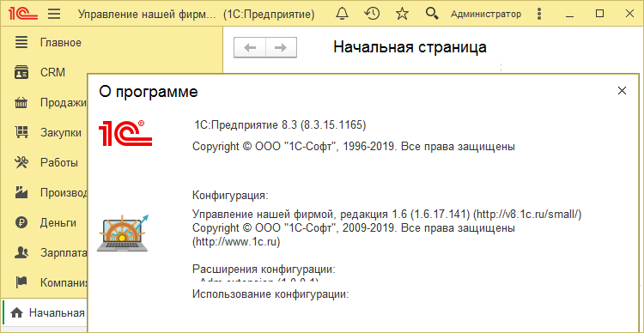Open the Главное section
This screenshot has width=644, height=333.
pos(61,43)
